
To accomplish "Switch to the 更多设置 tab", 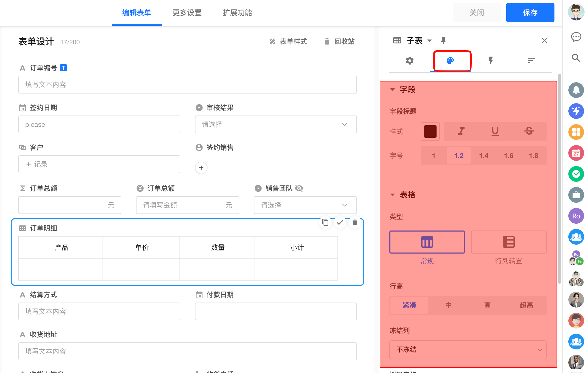I will coord(187,13).
